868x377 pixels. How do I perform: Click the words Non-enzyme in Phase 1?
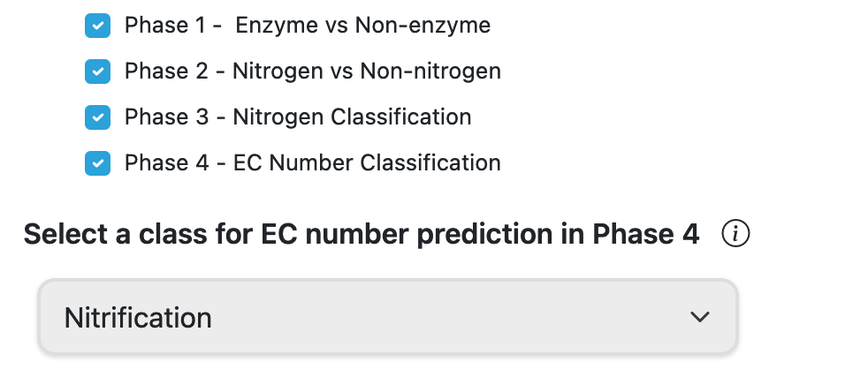423,26
